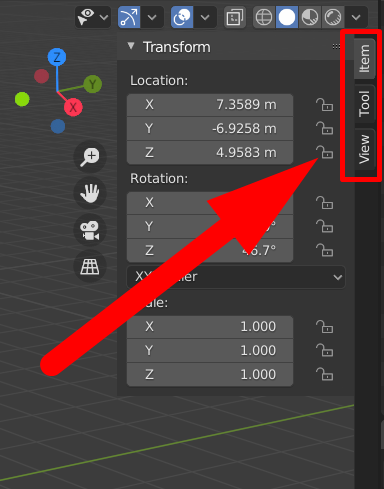Open the shading options dropdown arrow
Viewport: 384px width, 489px height.
tap(356, 17)
